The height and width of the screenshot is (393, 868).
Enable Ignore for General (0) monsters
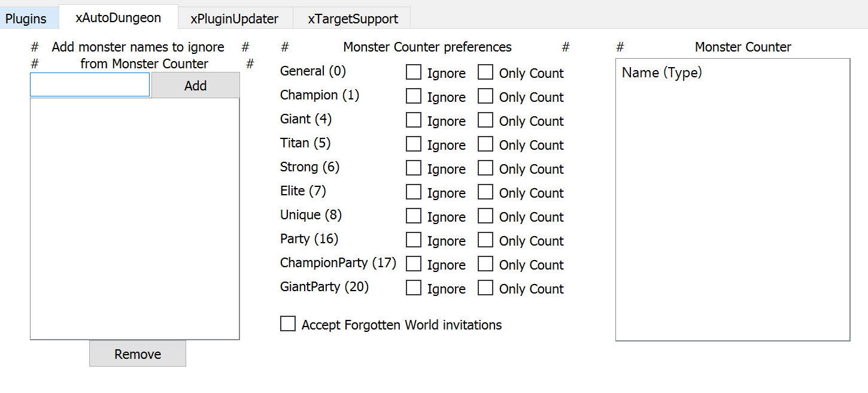click(x=414, y=72)
